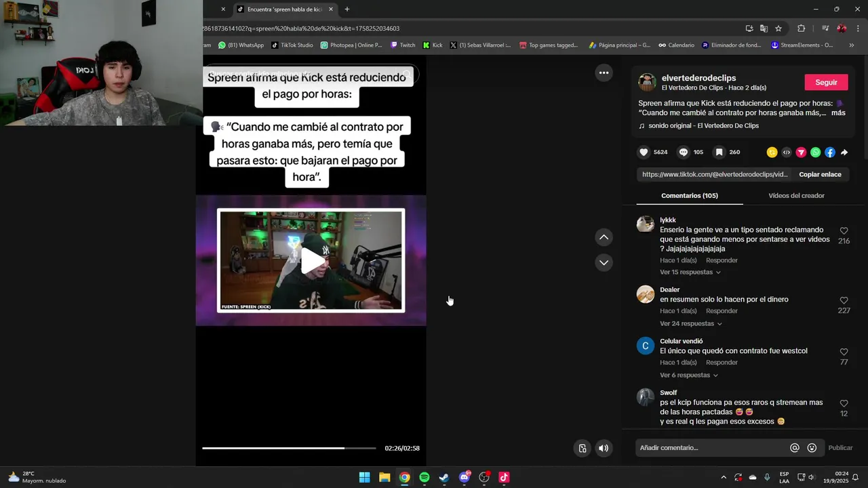Share the video to WhatsApp
Image resolution: width=868 pixels, height=488 pixels.
point(815,152)
